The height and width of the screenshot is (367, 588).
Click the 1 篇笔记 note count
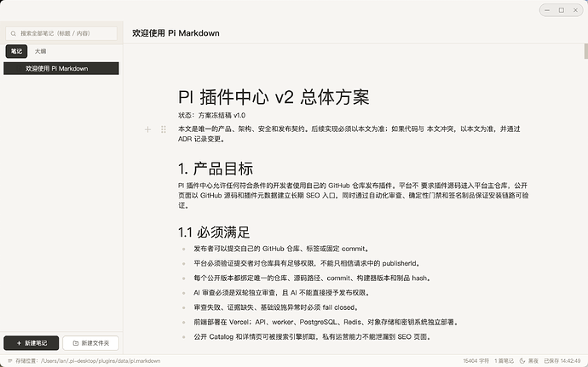pos(504,361)
